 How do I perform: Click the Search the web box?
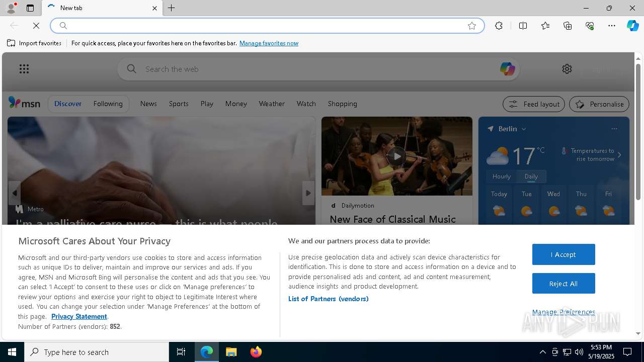318,69
